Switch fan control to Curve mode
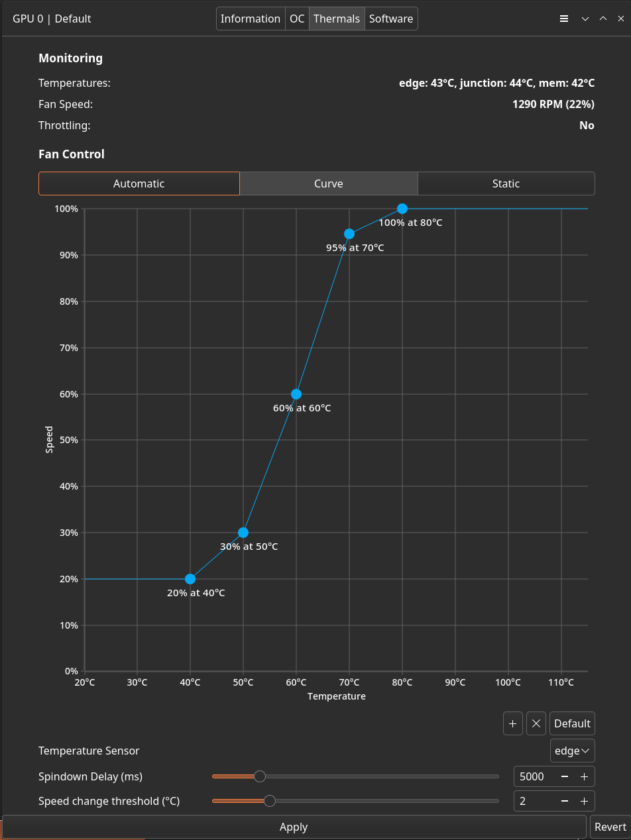 [329, 184]
